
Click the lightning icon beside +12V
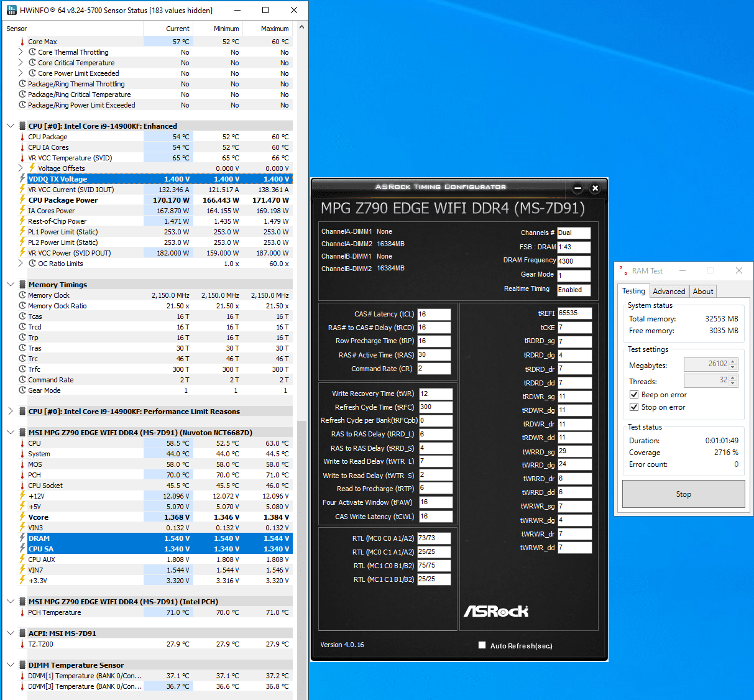click(22, 496)
